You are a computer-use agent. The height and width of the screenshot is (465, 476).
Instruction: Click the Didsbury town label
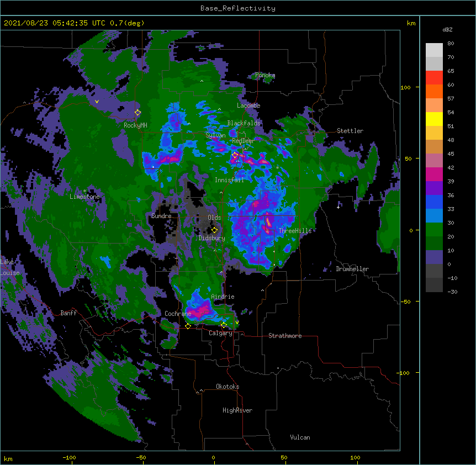coord(212,238)
